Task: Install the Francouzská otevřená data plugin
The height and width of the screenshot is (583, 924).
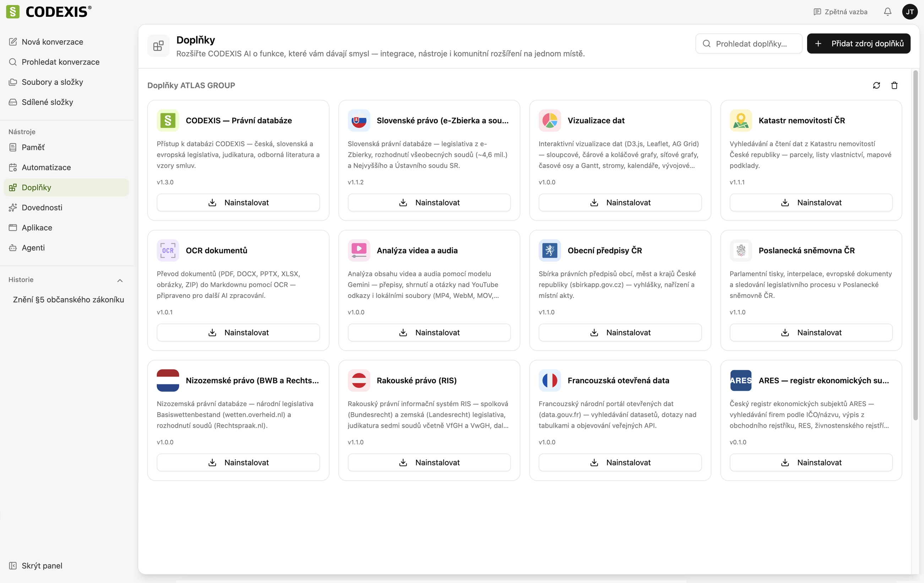Action: pyautogui.click(x=620, y=463)
